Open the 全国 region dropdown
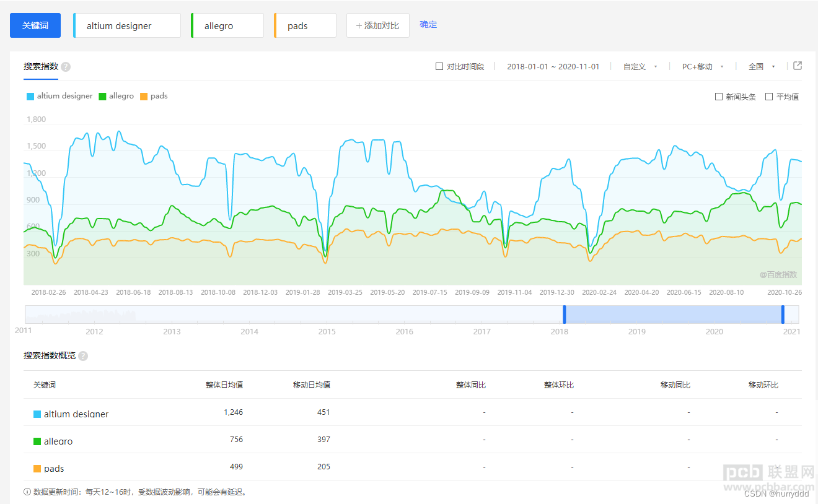This screenshot has width=818, height=504. (762, 67)
